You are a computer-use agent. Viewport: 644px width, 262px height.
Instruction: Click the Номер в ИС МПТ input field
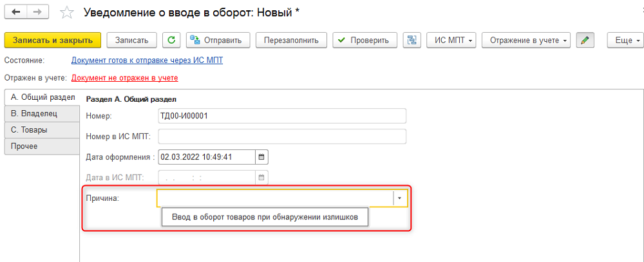pos(282,136)
